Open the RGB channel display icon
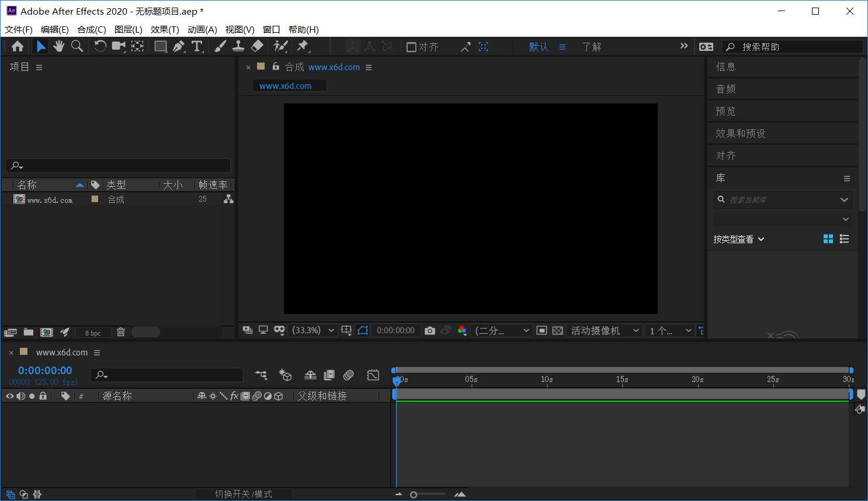Image resolution: width=868 pixels, height=501 pixels. [462, 330]
